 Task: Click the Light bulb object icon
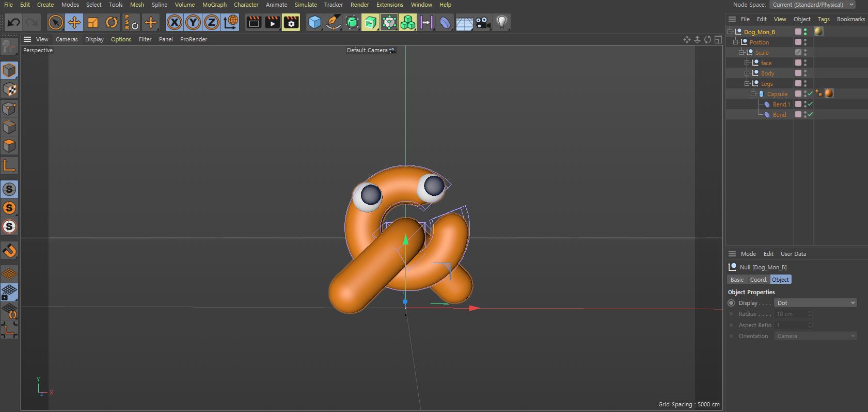click(x=501, y=22)
